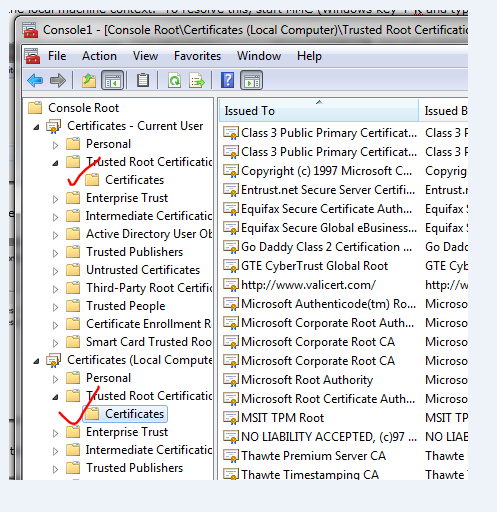Toggle Show/Hide Console Tree toolbar button
Viewport: 497px width, 512px height.
click(112, 80)
